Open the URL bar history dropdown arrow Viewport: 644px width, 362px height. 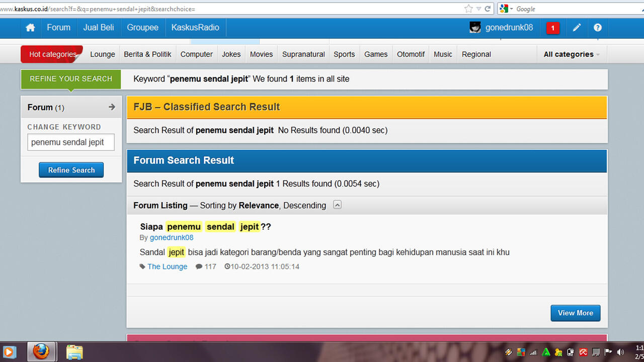[478, 9]
